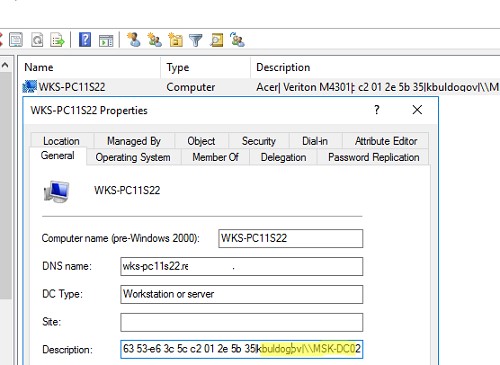
Task: Open the Attribute Editor tab
Action: point(386,141)
